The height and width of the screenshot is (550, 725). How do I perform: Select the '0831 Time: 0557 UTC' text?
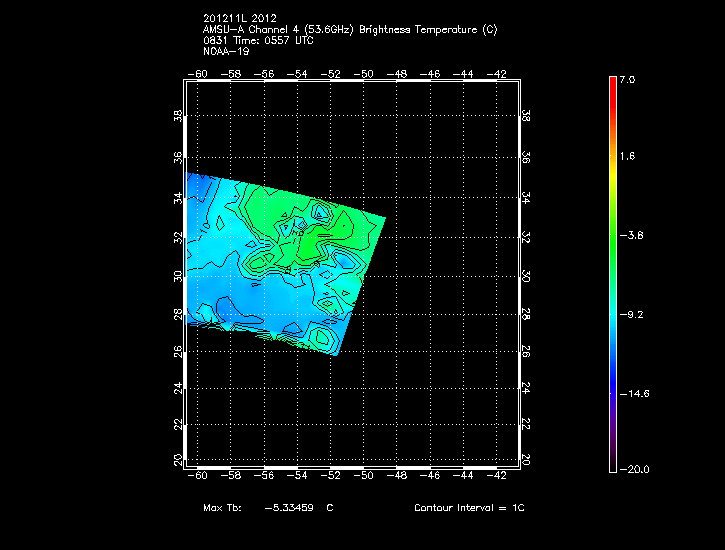coord(258,41)
